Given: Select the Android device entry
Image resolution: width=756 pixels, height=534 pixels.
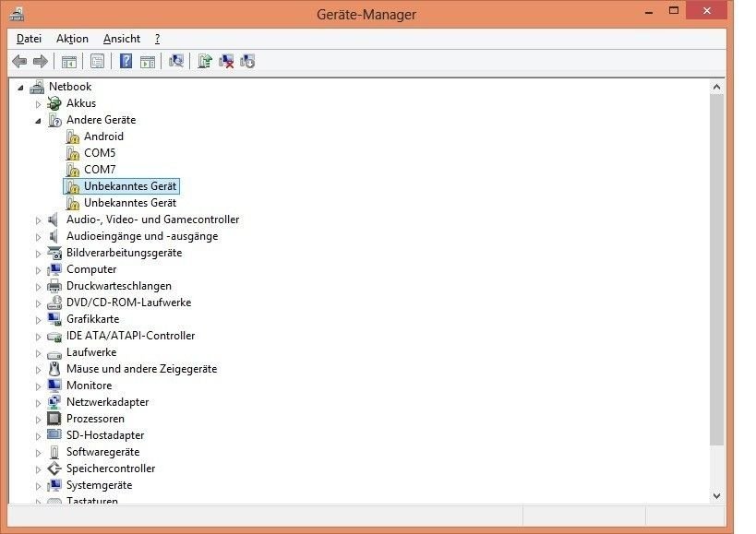Looking at the screenshot, I should 103,136.
